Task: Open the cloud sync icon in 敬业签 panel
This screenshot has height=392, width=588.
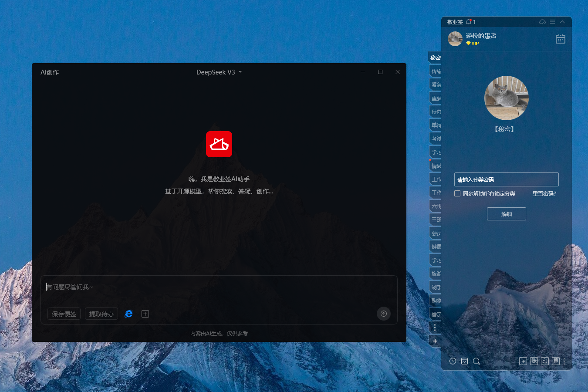Action: (542, 21)
